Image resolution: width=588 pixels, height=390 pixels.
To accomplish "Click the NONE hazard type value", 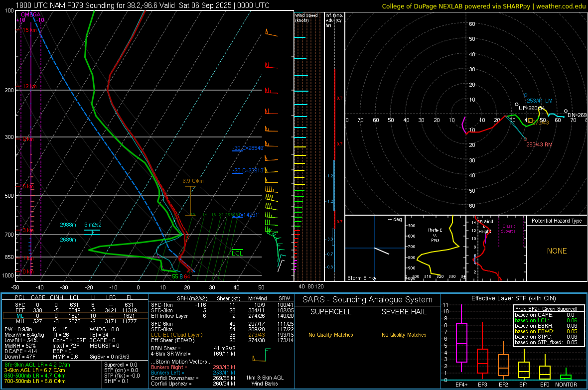I will (557, 251).
